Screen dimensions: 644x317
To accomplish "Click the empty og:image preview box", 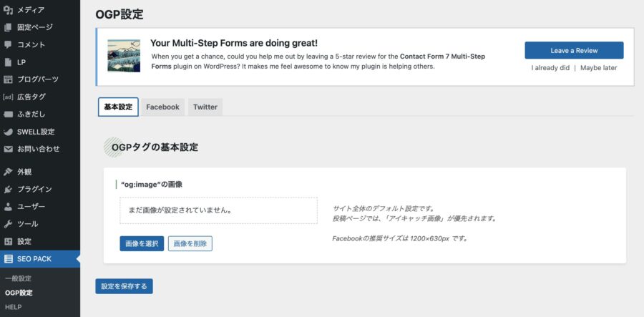I will click(x=218, y=210).
